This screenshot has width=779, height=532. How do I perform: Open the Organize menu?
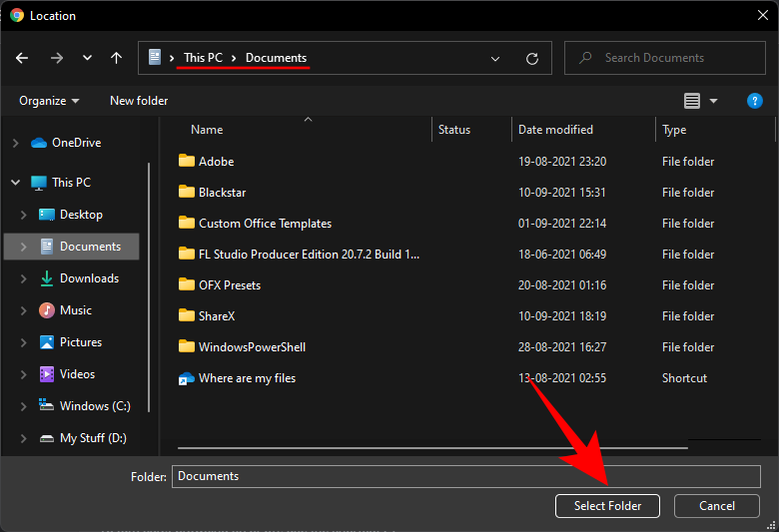pyautogui.click(x=49, y=101)
